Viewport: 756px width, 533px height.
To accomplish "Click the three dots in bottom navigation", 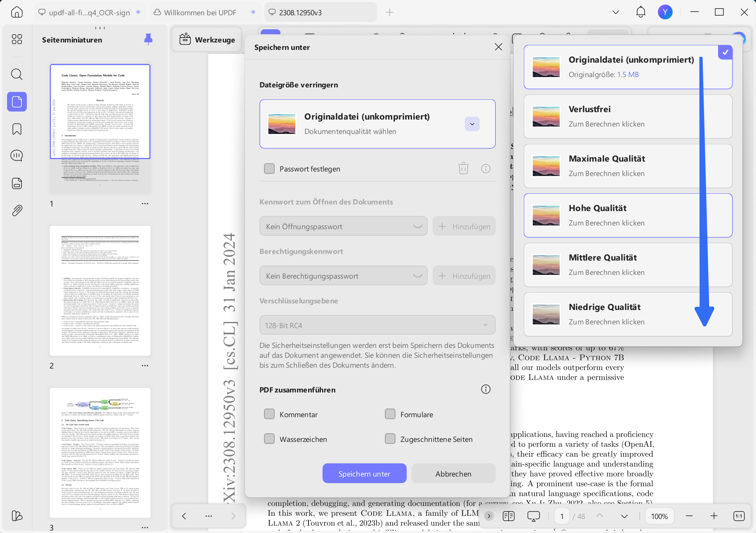I will point(209,516).
